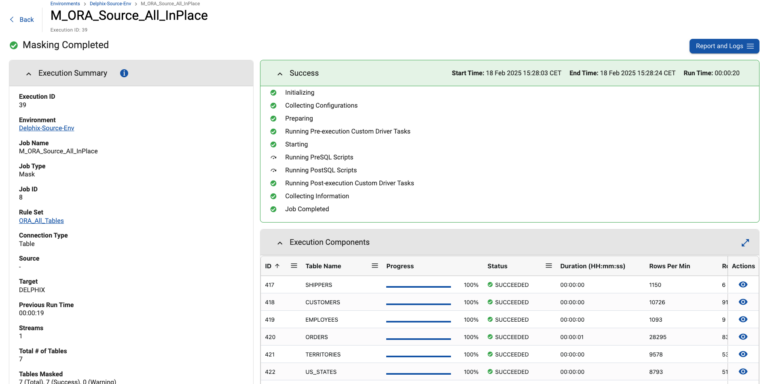Select the Duration (HH:mm:ss) column header

(593, 266)
